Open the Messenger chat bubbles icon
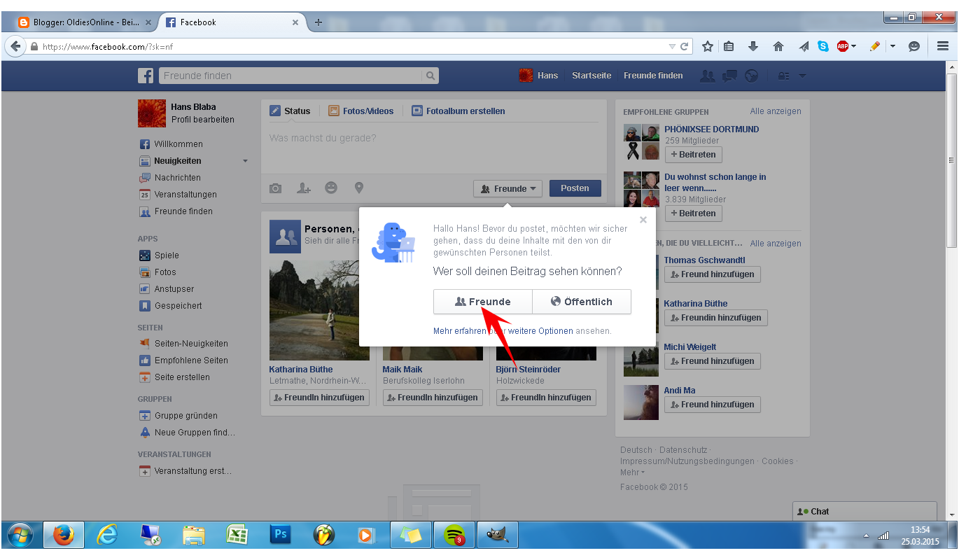Viewport: 959px width, 560px height. click(729, 76)
